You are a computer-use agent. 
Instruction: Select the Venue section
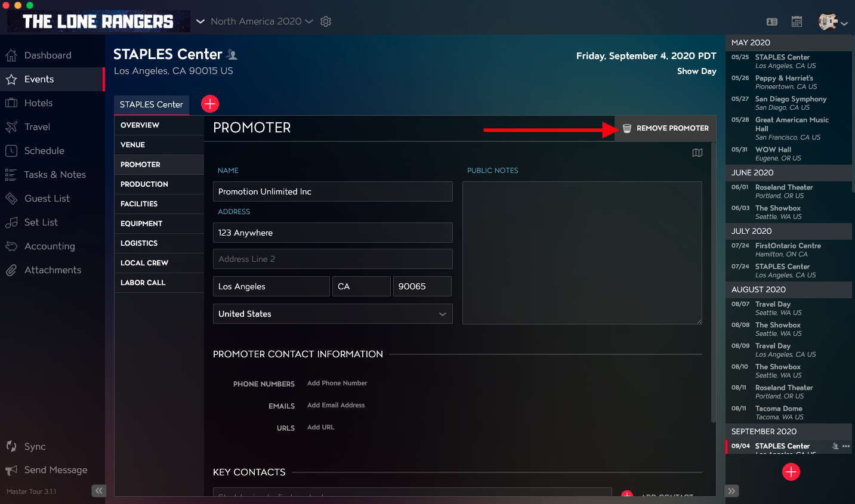(x=159, y=145)
